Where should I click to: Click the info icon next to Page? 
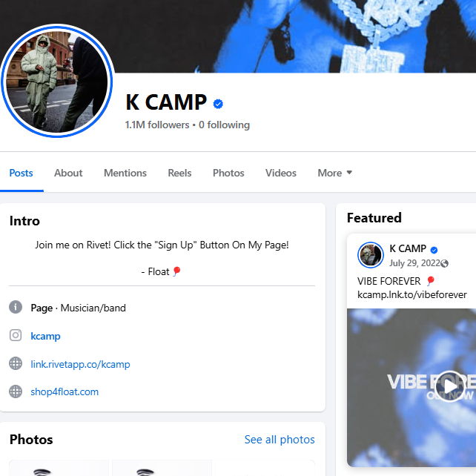tap(16, 307)
